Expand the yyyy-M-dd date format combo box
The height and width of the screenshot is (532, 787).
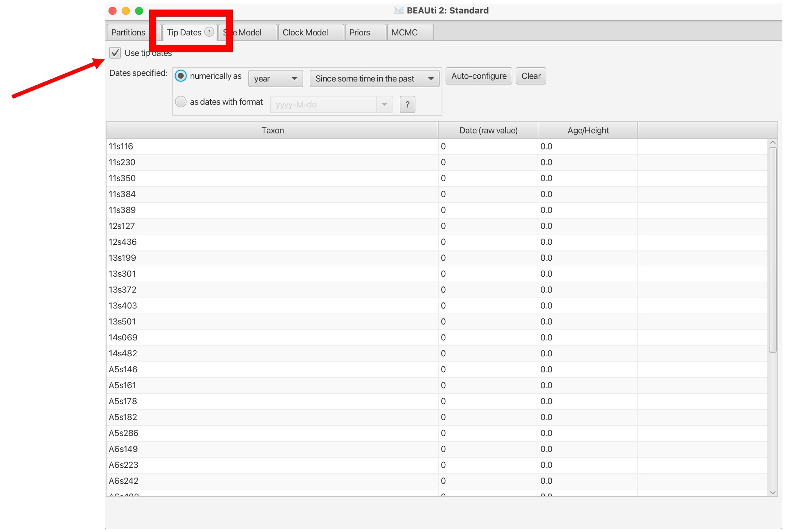[384, 104]
